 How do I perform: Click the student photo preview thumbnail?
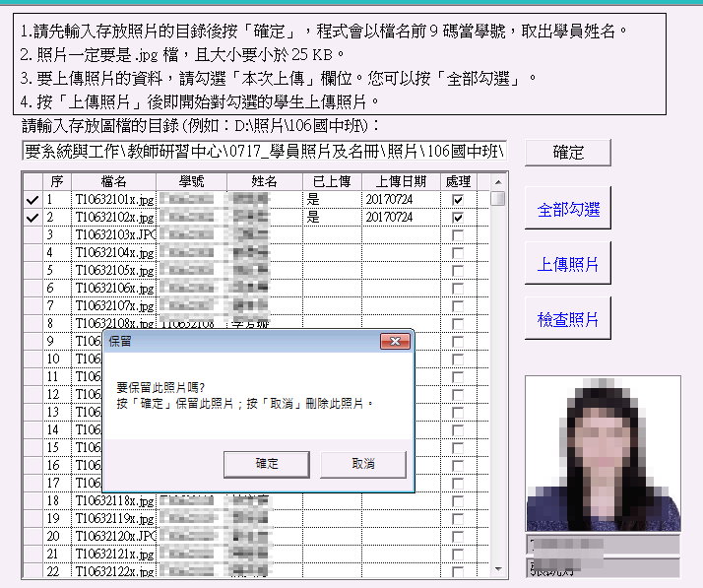pyautogui.click(x=603, y=453)
